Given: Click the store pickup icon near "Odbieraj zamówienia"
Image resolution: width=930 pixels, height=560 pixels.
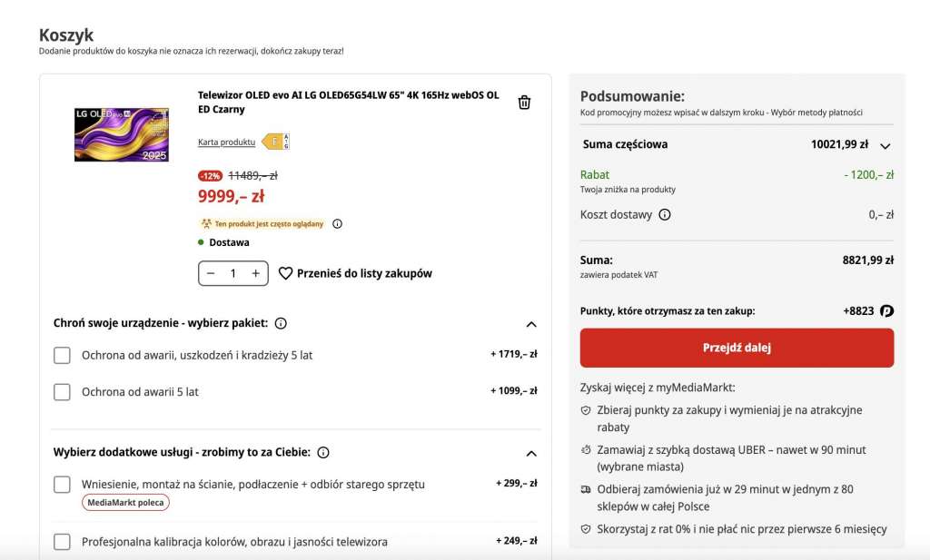Looking at the screenshot, I should (x=586, y=488).
